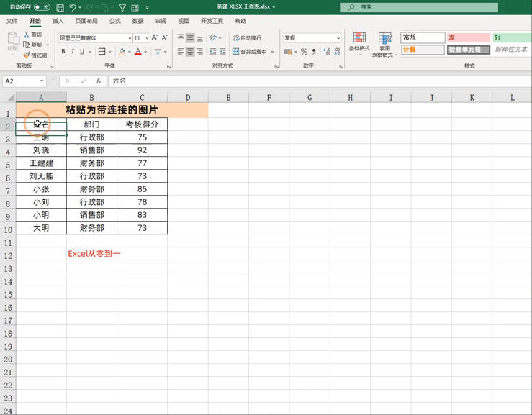Open Conditional Formatting icon
The width and height of the screenshot is (532, 415).
[359, 37]
